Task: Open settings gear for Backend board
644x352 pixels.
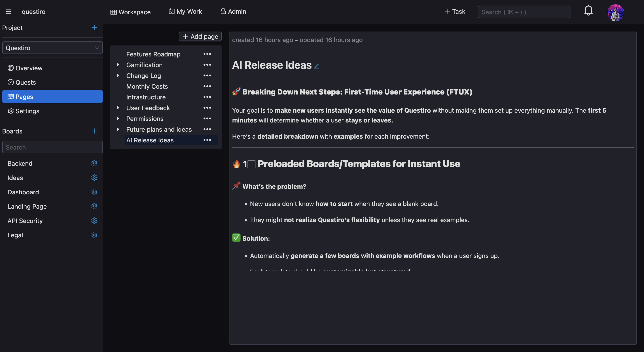Action: click(x=94, y=163)
